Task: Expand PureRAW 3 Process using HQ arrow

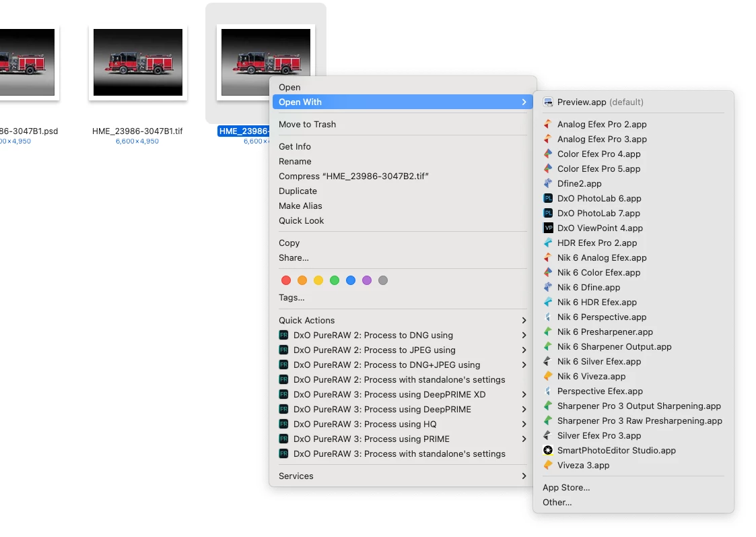Action: (524, 424)
